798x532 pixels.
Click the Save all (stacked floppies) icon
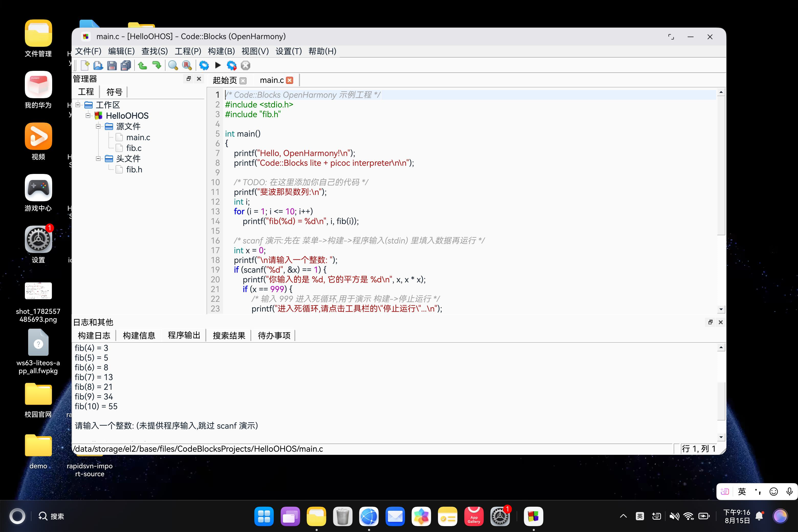click(x=126, y=65)
